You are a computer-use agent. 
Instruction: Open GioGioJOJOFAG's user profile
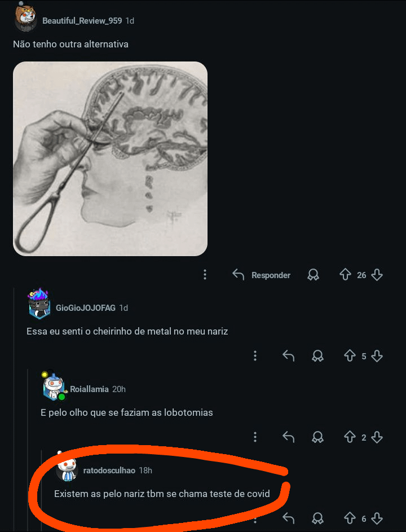click(86, 307)
